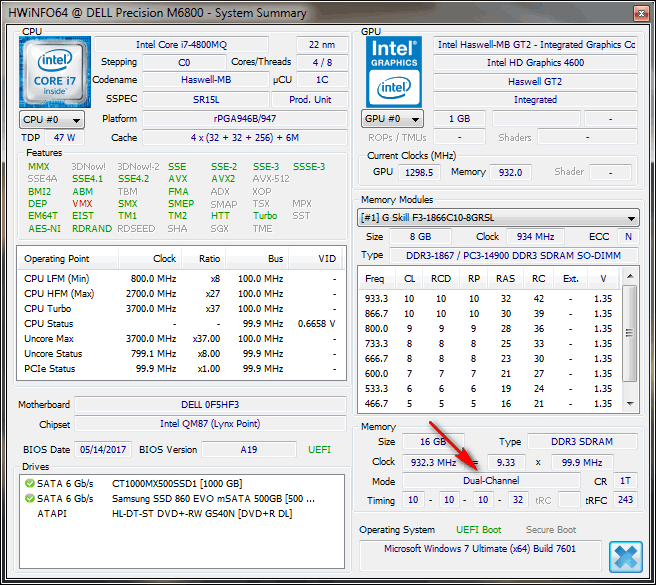Select the 800.0 frequency timing row
The image size is (656, 585).
[489, 329]
